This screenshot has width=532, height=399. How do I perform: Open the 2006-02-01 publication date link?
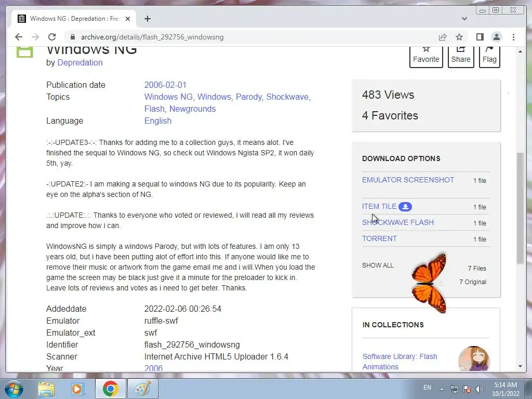tap(165, 85)
